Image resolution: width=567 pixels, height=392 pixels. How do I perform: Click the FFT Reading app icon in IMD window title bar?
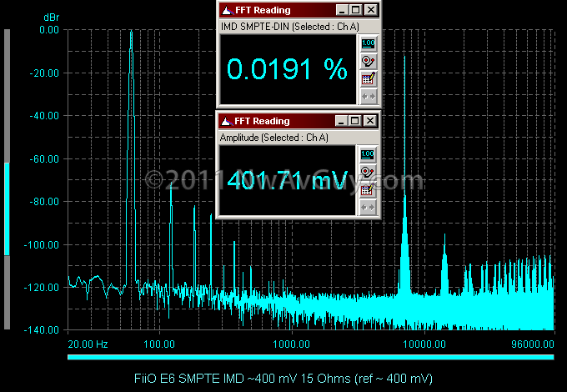(x=228, y=10)
